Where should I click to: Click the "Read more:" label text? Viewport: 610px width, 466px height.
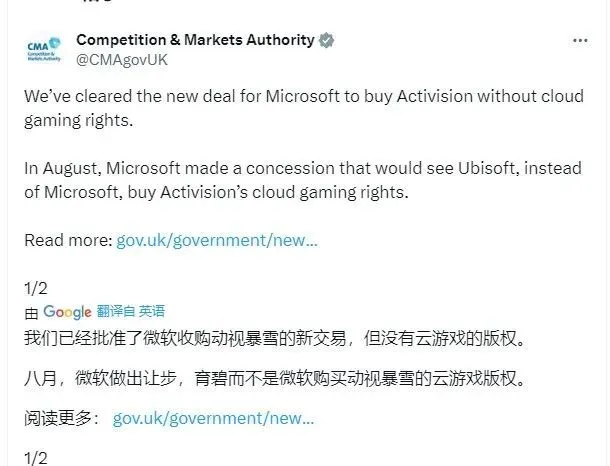68,240
